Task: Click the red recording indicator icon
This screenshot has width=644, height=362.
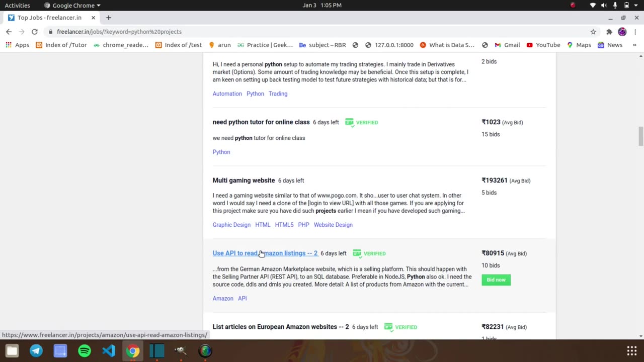Action: click(x=573, y=6)
